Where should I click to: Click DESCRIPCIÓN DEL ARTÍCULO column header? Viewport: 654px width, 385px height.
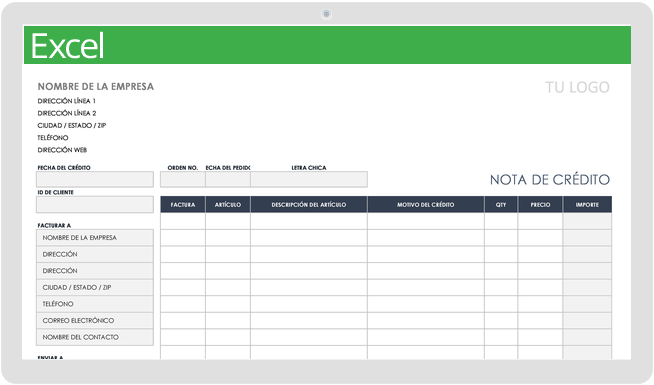tap(309, 204)
